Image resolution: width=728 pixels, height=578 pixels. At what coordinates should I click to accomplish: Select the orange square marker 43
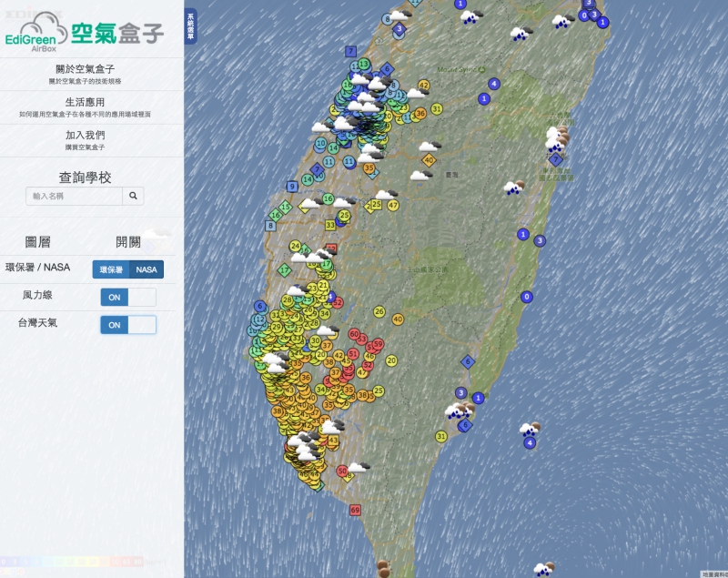tap(333, 441)
